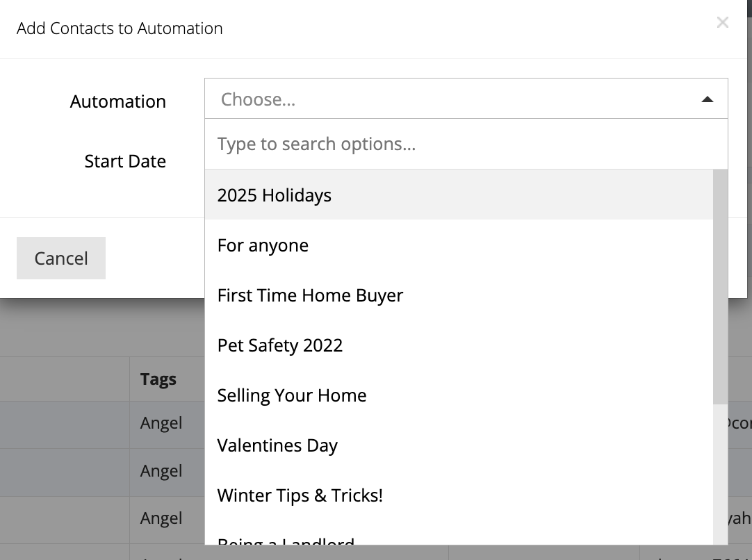Click the 'Add Contacts to Automation' title
752x560 pixels.
(120, 28)
